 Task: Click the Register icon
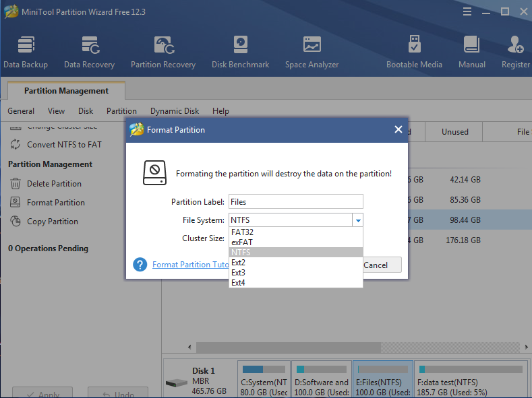pos(515,44)
